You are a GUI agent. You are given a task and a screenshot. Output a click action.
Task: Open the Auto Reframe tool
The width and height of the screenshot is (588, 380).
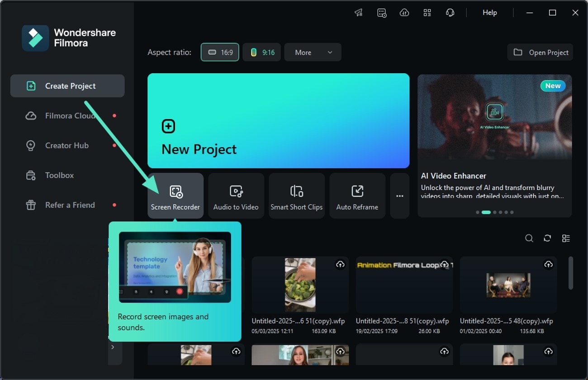(357, 196)
